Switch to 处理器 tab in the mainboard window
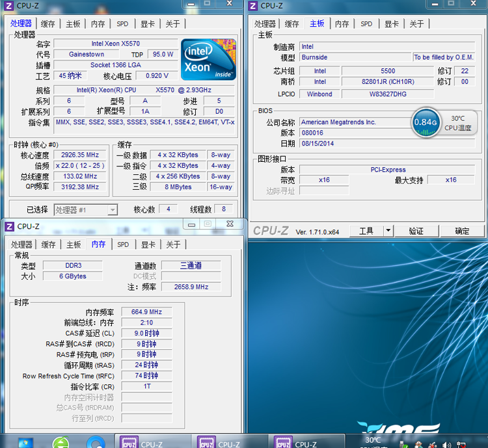Screen dimensions: 488x448 tap(265, 24)
